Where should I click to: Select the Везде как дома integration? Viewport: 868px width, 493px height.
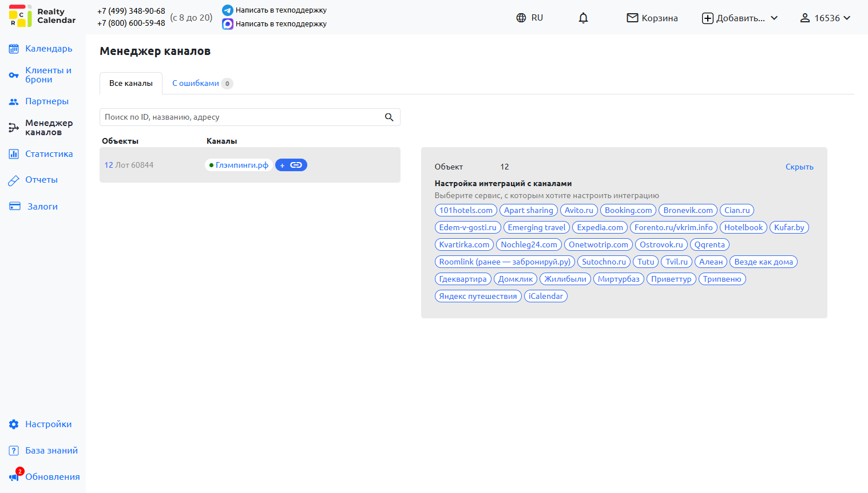pyautogui.click(x=763, y=262)
